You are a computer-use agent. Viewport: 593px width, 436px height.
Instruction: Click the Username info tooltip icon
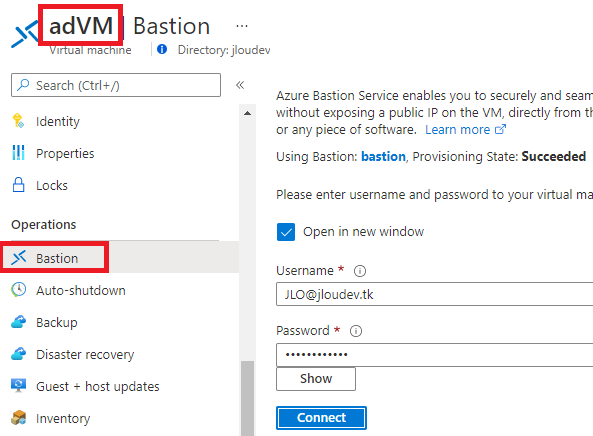pyautogui.click(x=360, y=271)
